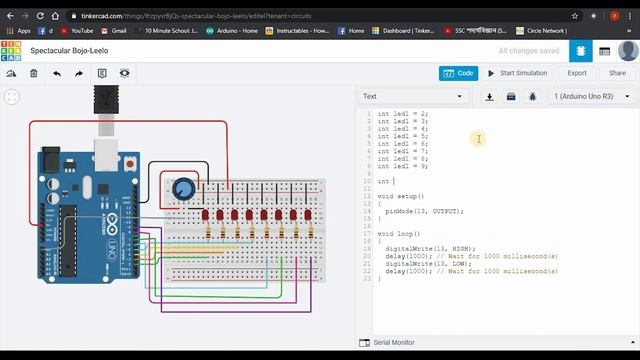Viewport: 640px width, 360px height.
Task: Click the browser address bar URL
Action: 196,16
